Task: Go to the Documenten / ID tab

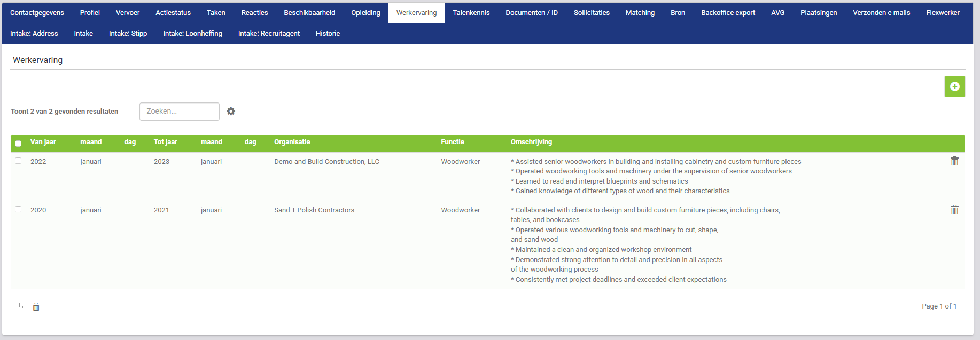Action: click(531, 13)
